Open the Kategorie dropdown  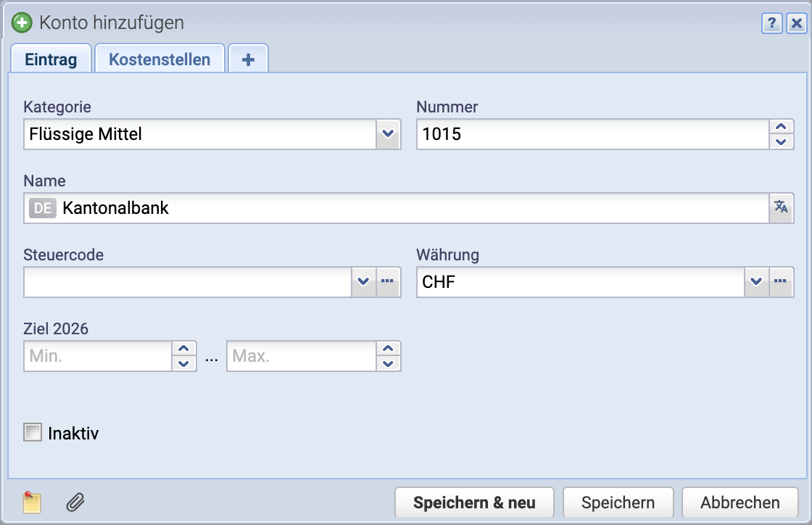pos(388,134)
